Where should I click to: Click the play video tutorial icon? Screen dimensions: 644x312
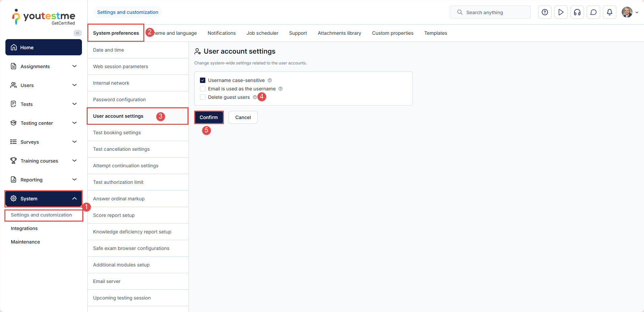click(x=561, y=12)
